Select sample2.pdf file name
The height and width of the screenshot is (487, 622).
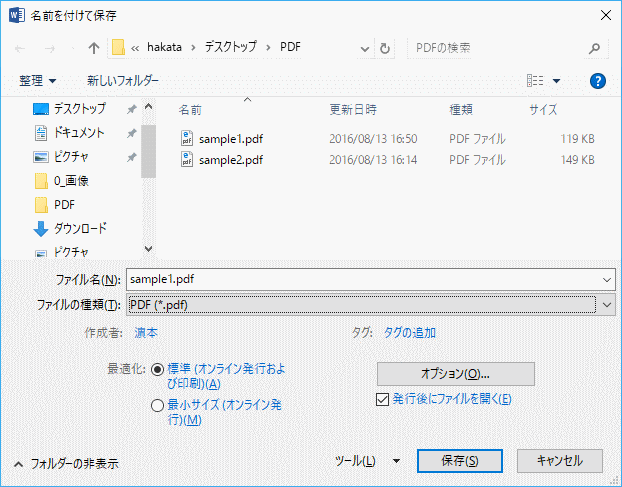tap(231, 160)
